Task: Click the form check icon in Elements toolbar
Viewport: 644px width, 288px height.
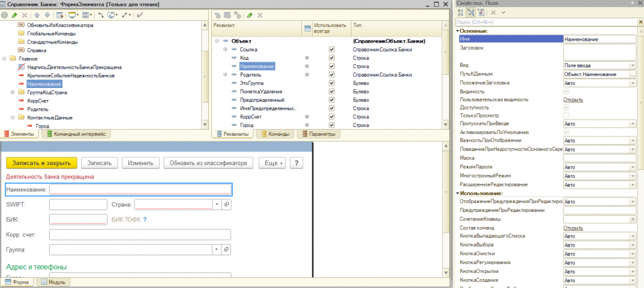Action: (x=60, y=15)
